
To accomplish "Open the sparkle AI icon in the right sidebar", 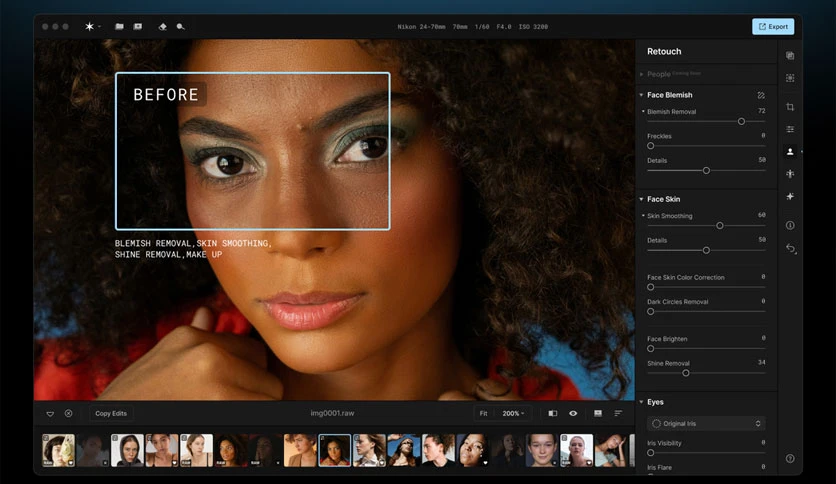I will (790, 196).
